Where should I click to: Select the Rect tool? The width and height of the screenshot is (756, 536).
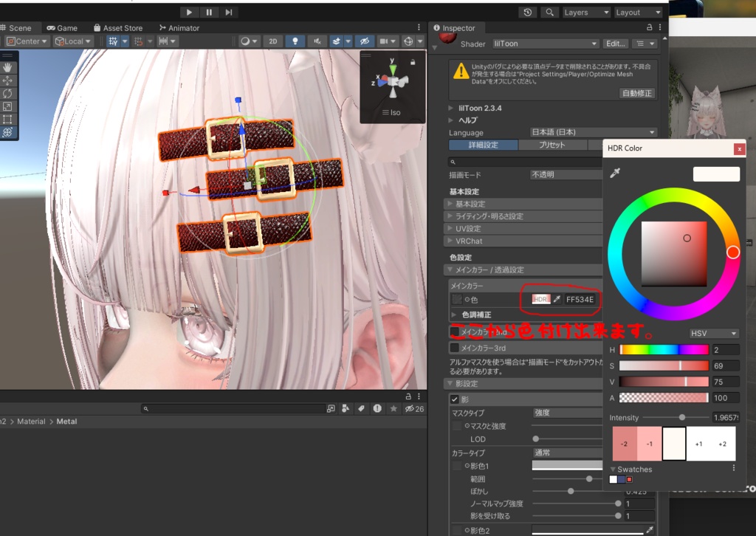point(7,119)
